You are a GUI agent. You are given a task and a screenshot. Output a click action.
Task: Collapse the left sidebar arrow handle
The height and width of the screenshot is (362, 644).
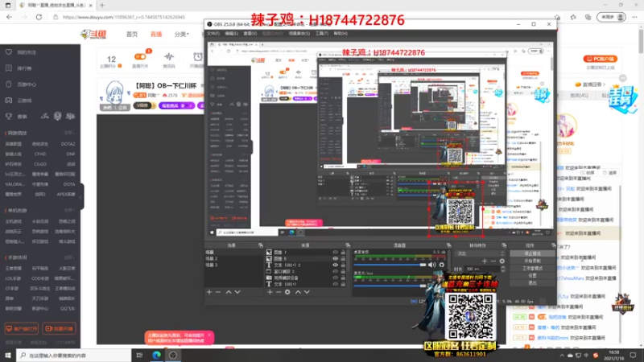pos(82,196)
